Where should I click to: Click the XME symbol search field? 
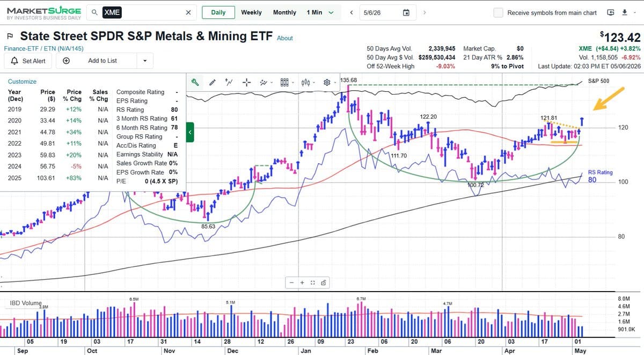click(x=142, y=12)
